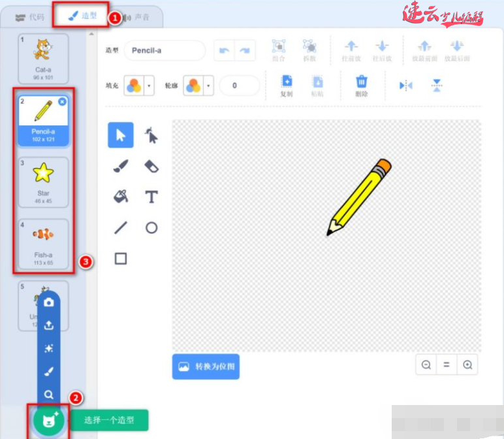The height and width of the screenshot is (439, 504).
Task: Click the trash Delete icon
Action: point(361,85)
